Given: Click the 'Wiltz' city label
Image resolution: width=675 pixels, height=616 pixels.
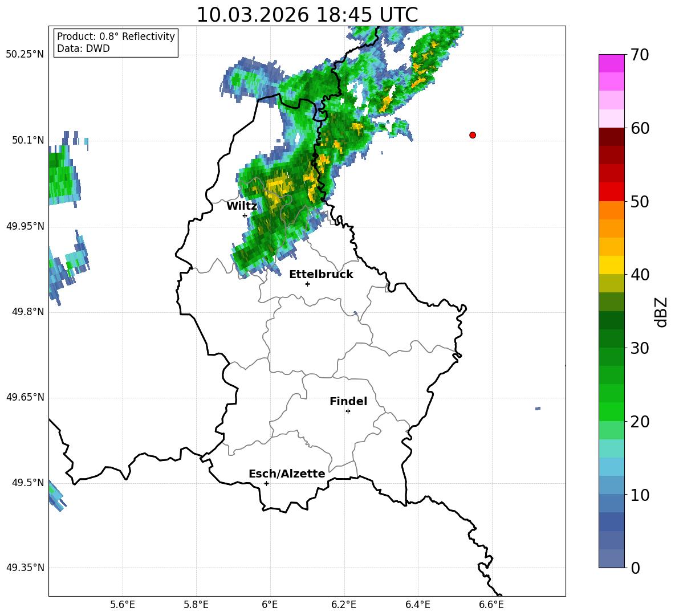Looking at the screenshot, I should pyautogui.click(x=242, y=206).
